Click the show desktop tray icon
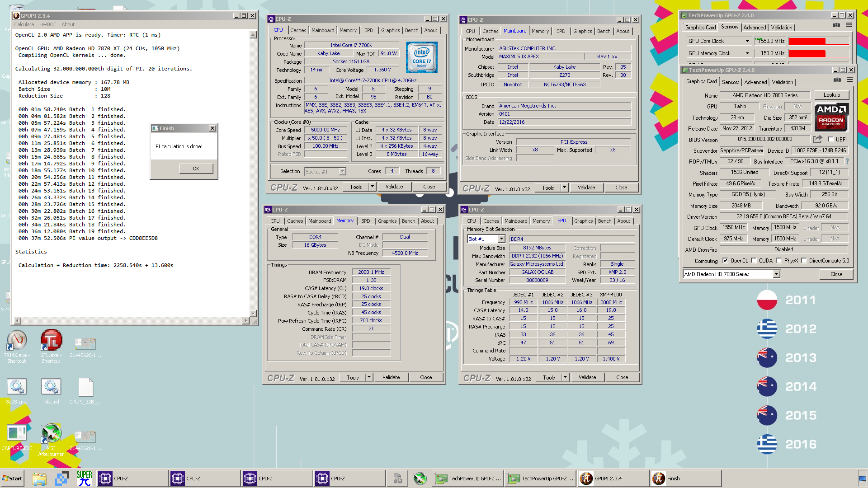 (x=862, y=479)
